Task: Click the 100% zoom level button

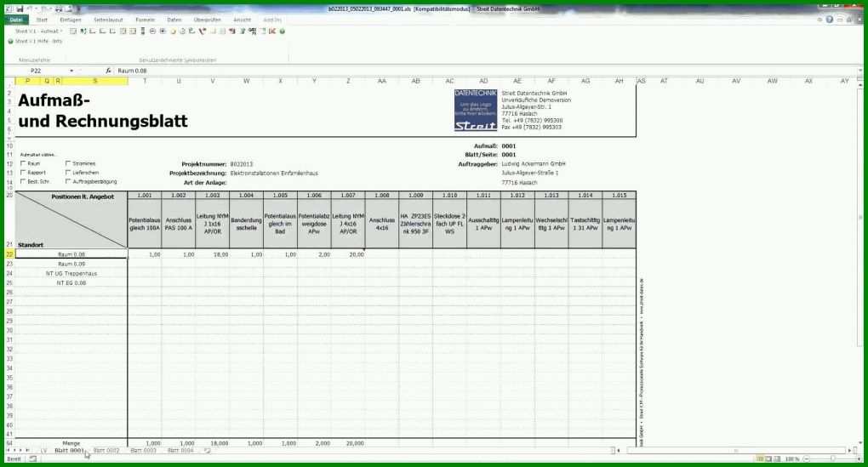Action: [792, 459]
